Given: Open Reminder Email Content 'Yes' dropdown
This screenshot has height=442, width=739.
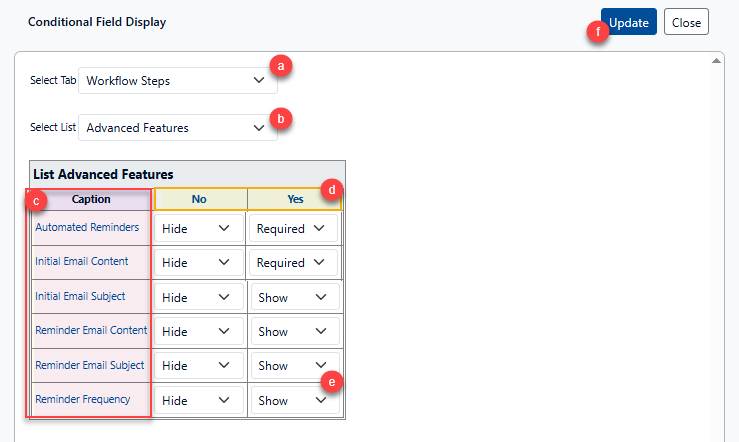Looking at the screenshot, I should (293, 331).
